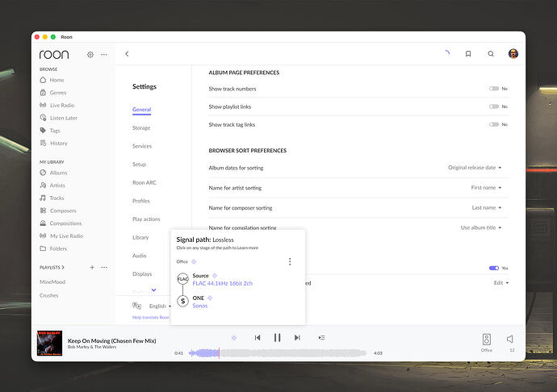Toggle Show track tag links switch
This screenshot has height=392, width=557.
point(494,125)
